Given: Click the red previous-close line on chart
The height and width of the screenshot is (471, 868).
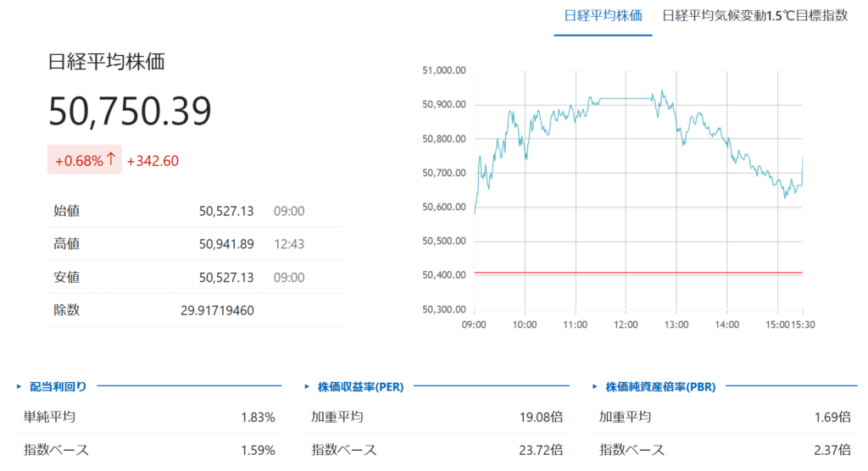Looking at the screenshot, I should 637,273.
